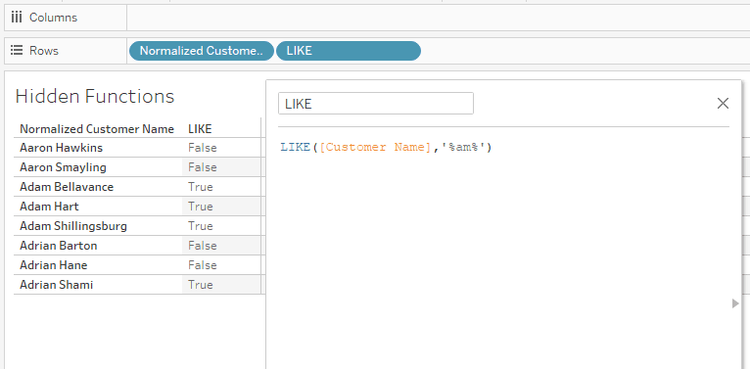Click the False value for Adrian Barton
Screen dimensions: 750x369
click(202, 246)
